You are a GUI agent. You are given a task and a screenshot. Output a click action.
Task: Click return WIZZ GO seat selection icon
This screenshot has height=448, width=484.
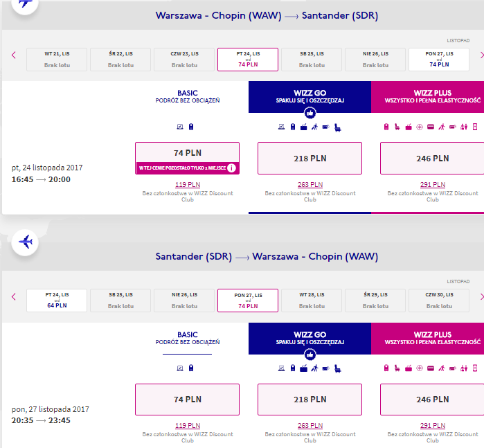tap(338, 369)
